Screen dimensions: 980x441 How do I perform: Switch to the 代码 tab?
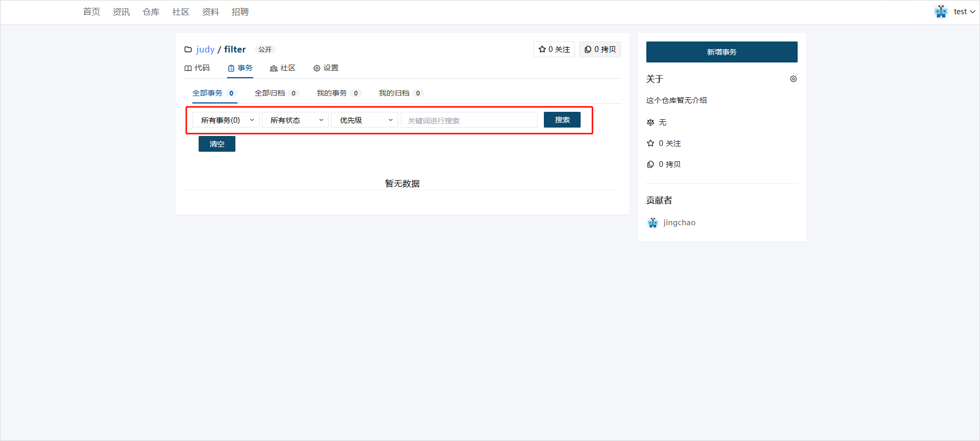(x=197, y=68)
